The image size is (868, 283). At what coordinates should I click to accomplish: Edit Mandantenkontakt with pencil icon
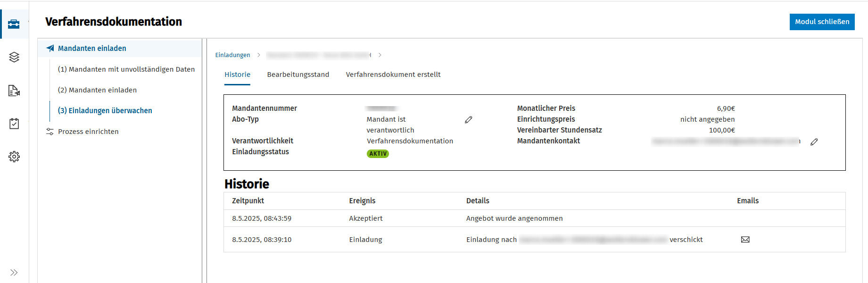click(x=814, y=141)
